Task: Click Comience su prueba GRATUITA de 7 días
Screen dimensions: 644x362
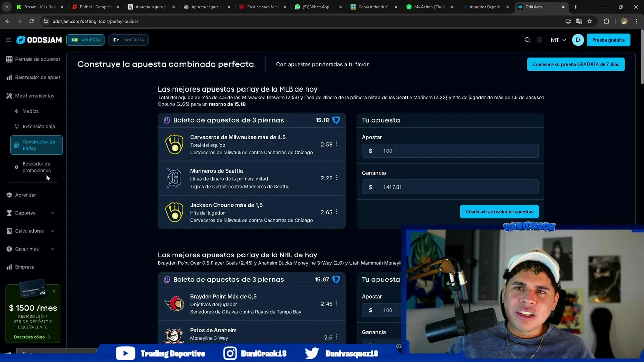Action: (576, 64)
